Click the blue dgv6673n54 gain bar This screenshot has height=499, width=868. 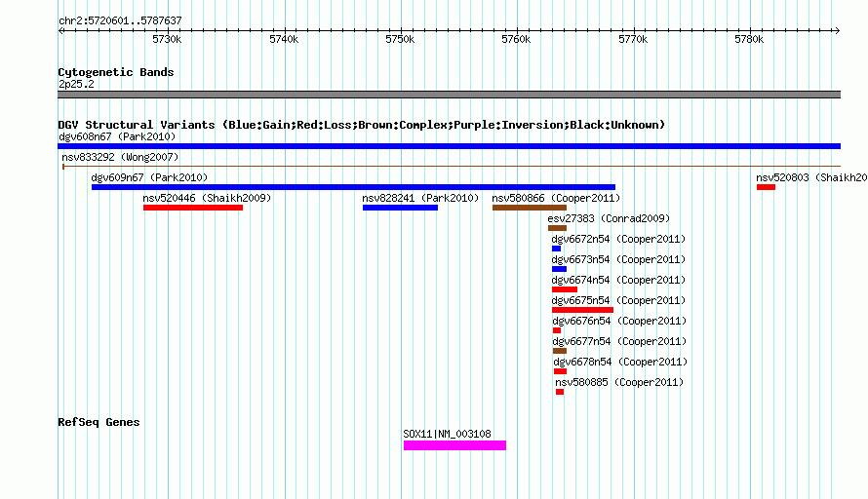559,269
